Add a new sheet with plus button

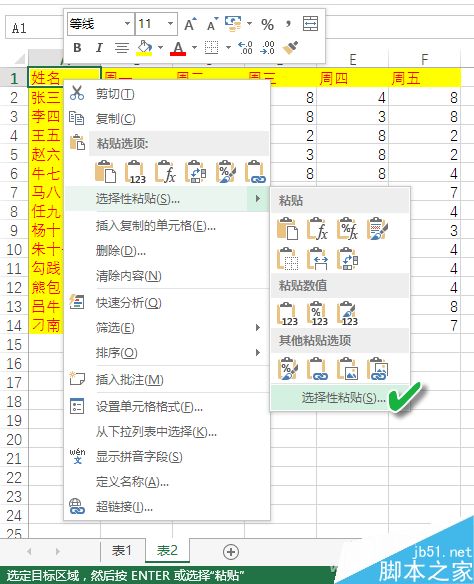tap(230, 552)
